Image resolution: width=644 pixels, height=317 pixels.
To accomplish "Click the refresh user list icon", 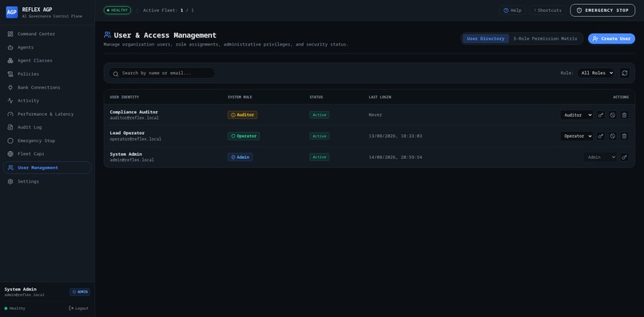I will pos(625,73).
